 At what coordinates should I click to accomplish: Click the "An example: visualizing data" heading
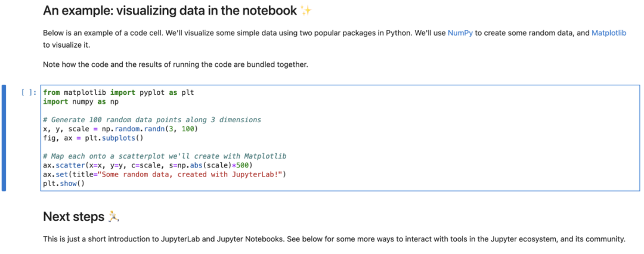[170, 11]
